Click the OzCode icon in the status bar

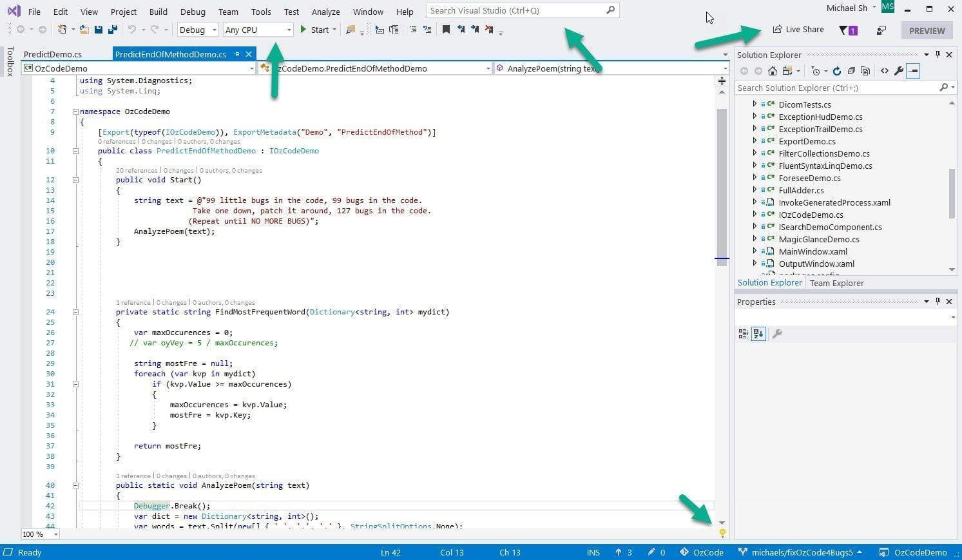tap(685, 552)
